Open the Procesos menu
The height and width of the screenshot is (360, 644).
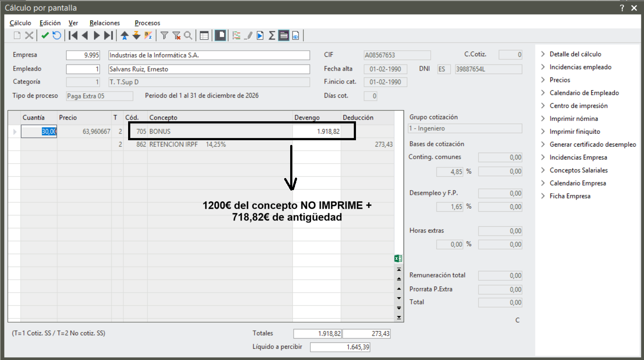tap(147, 23)
